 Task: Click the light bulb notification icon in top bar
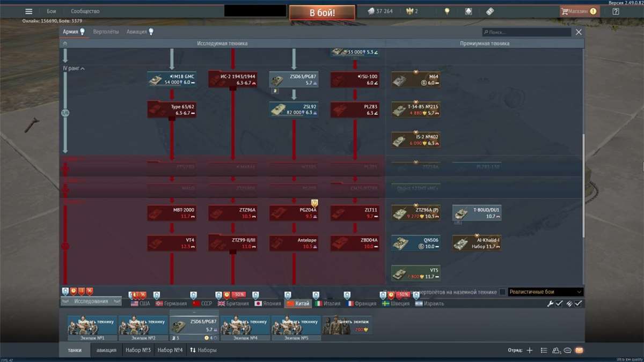447,11
